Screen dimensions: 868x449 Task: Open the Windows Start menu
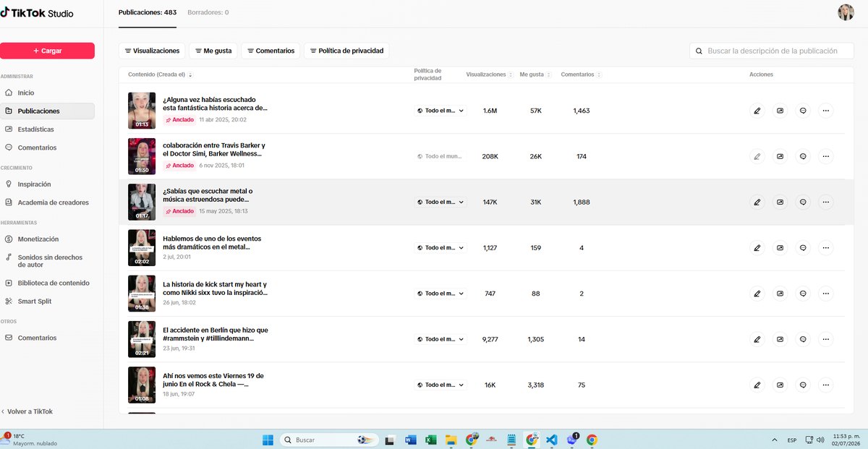(x=268, y=440)
